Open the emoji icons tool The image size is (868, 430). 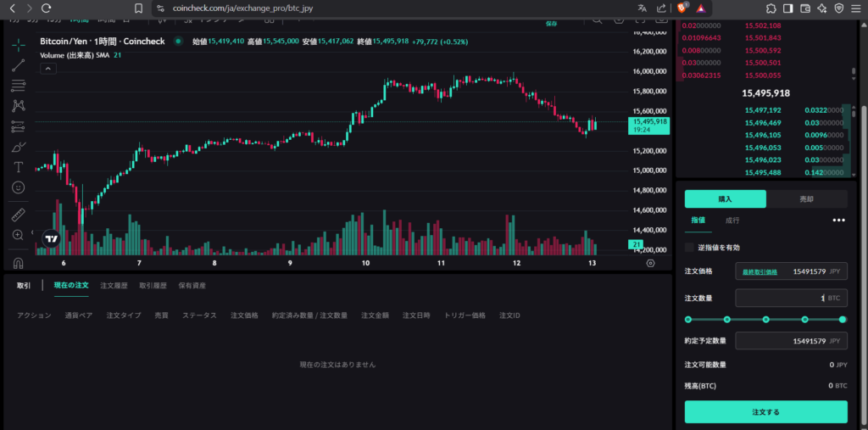tap(19, 187)
